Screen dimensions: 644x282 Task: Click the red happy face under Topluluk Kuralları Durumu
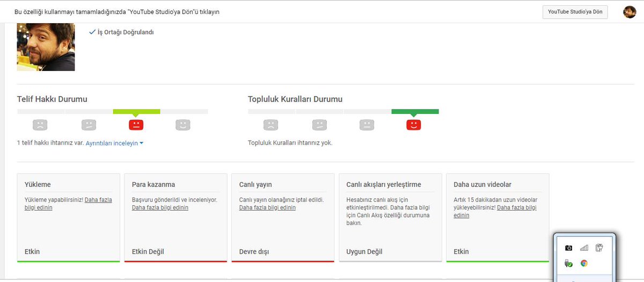414,125
